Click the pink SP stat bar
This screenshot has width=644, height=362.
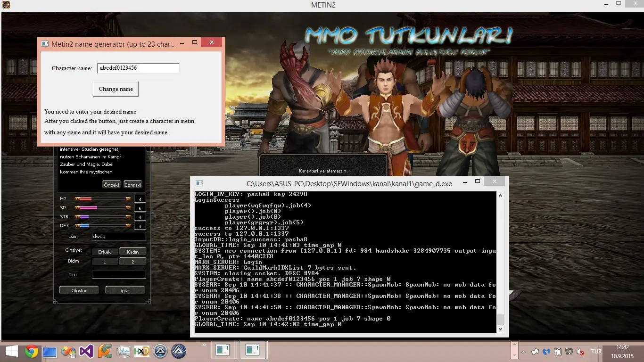pos(89,208)
